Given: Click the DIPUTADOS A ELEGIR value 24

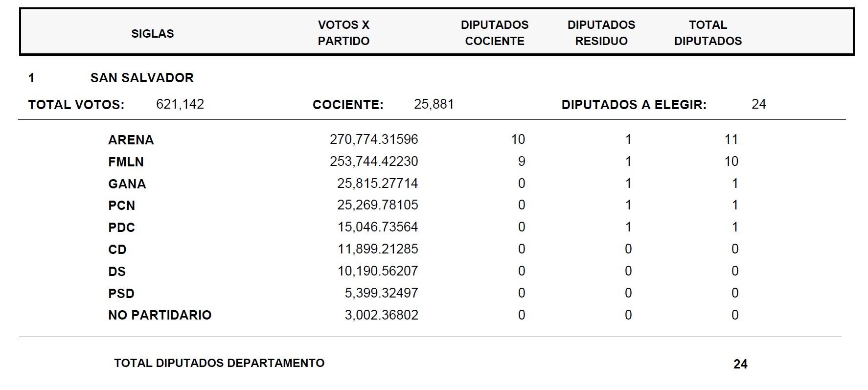Looking at the screenshot, I should pyautogui.click(x=758, y=104).
